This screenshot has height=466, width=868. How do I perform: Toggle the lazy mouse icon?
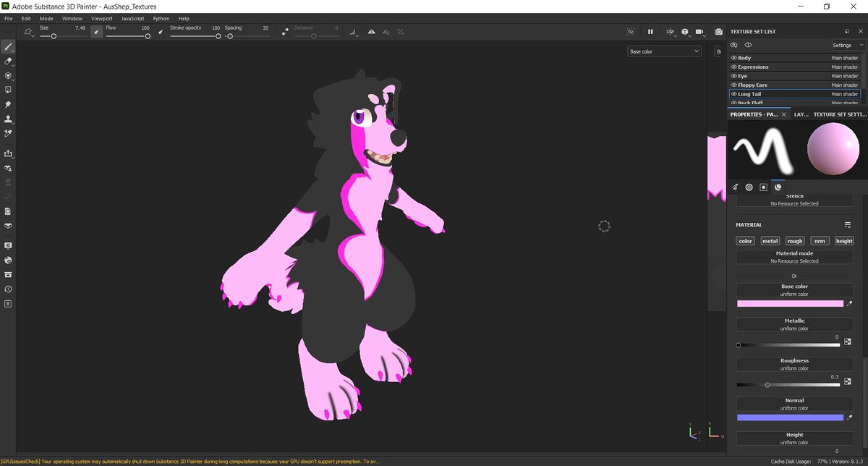[x=286, y=32]
